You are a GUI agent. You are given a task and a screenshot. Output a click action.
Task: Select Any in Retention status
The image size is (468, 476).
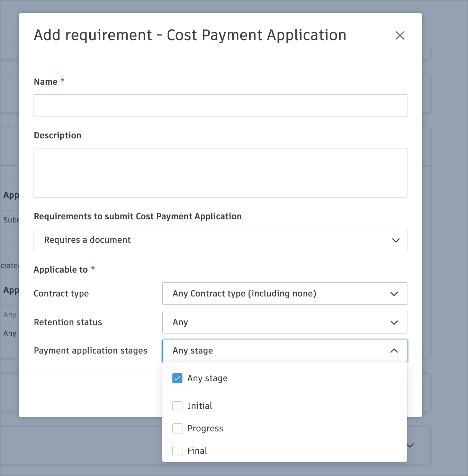tap(180, 322)
